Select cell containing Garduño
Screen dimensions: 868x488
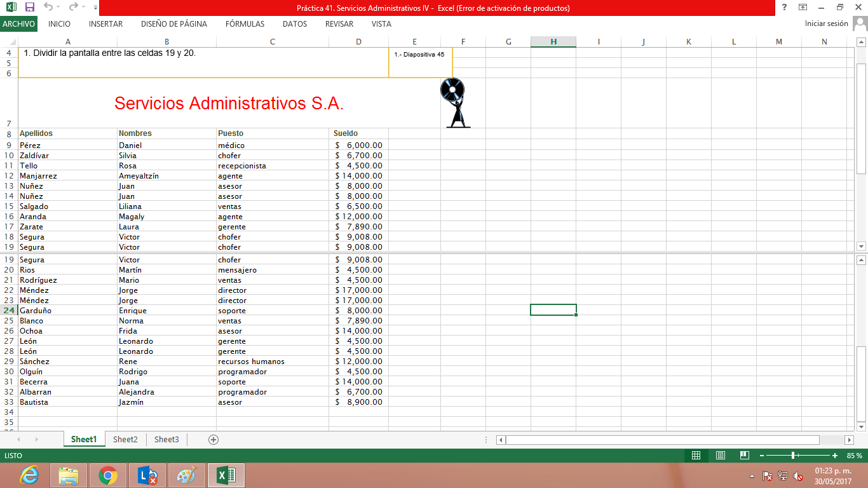(x=67, y=311)
